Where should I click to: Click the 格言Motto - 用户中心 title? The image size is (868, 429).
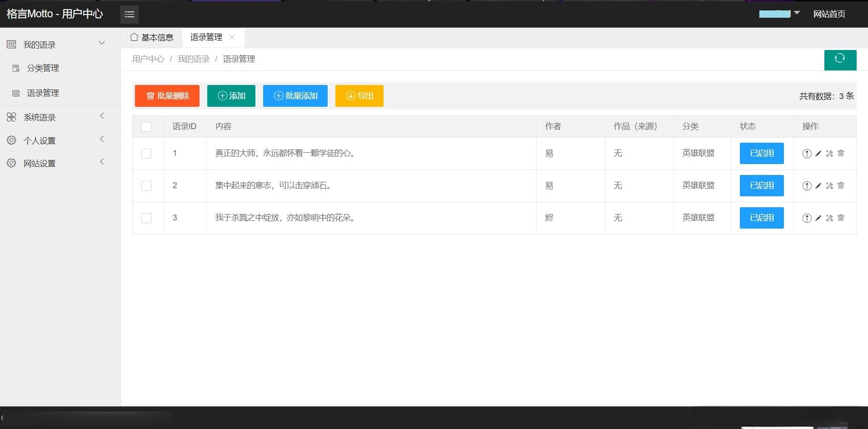click(55, 14)
